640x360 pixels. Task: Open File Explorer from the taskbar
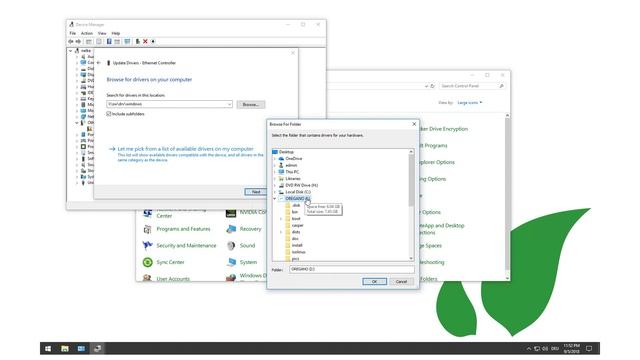(64, 349)
